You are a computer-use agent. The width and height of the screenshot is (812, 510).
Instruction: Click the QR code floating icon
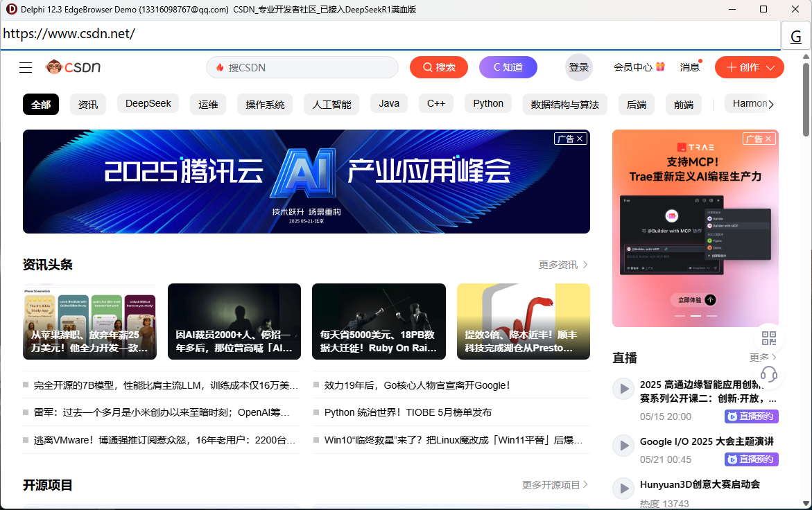(769, 338)
